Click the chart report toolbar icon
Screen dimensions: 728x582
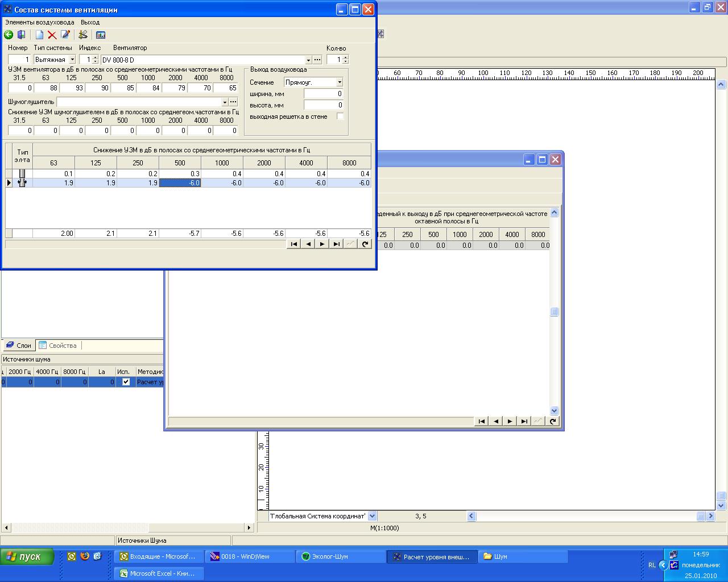point(101,35)
